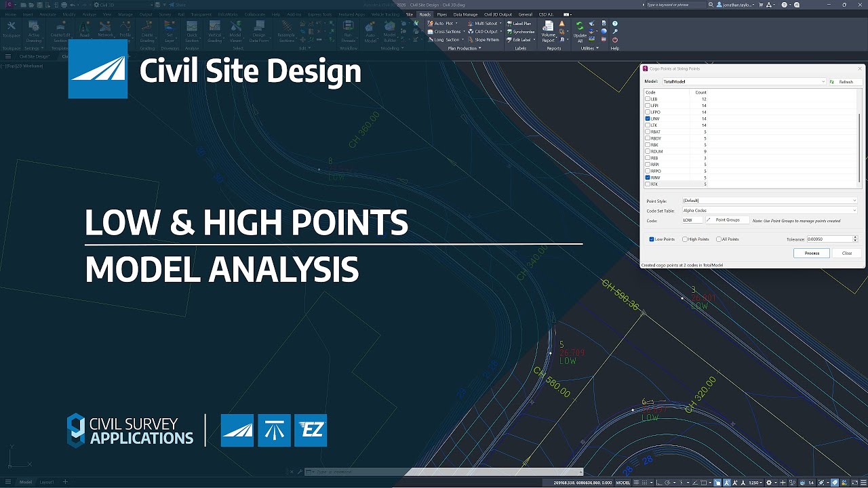This screenshot has height=488, width=868.
Task: Open the annotation scale 1:250 dropdown
Action: pyautogui.click(x=755, y=483)
